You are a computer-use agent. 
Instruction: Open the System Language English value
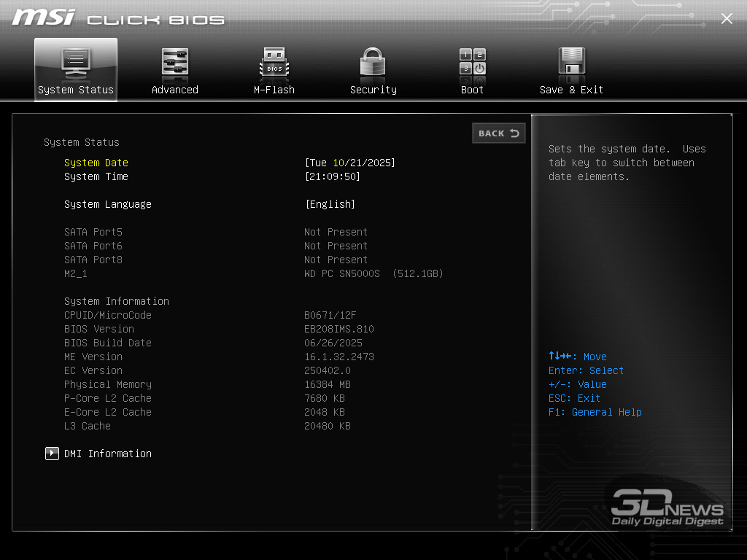330,204
